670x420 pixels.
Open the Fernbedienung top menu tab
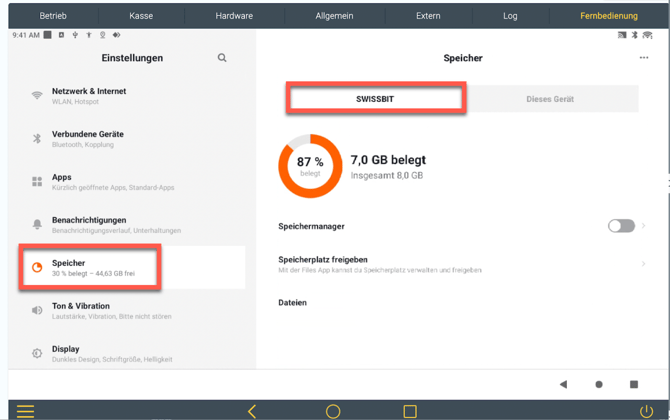pos(609,16)
